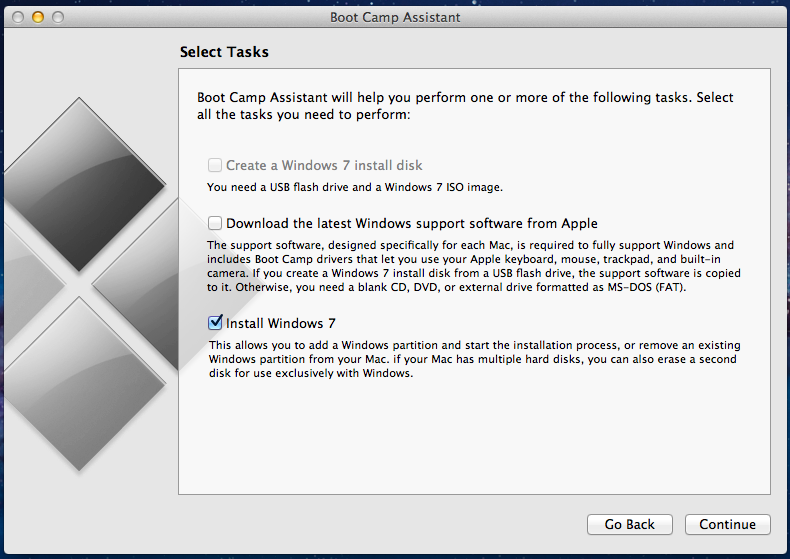Minimize the Boot Camp Assistant window
Viewport: 790px width, 559px height.
click(38, 17)
